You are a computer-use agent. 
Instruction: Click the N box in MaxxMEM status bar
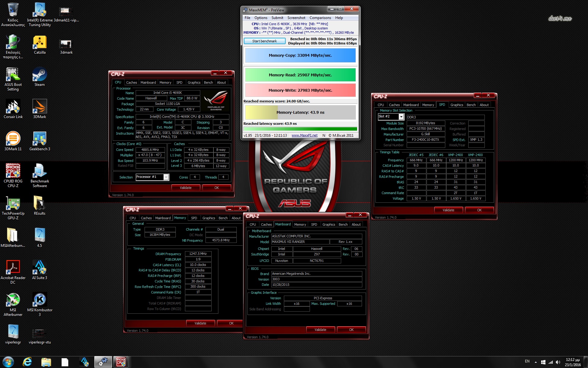click(324, 136)
